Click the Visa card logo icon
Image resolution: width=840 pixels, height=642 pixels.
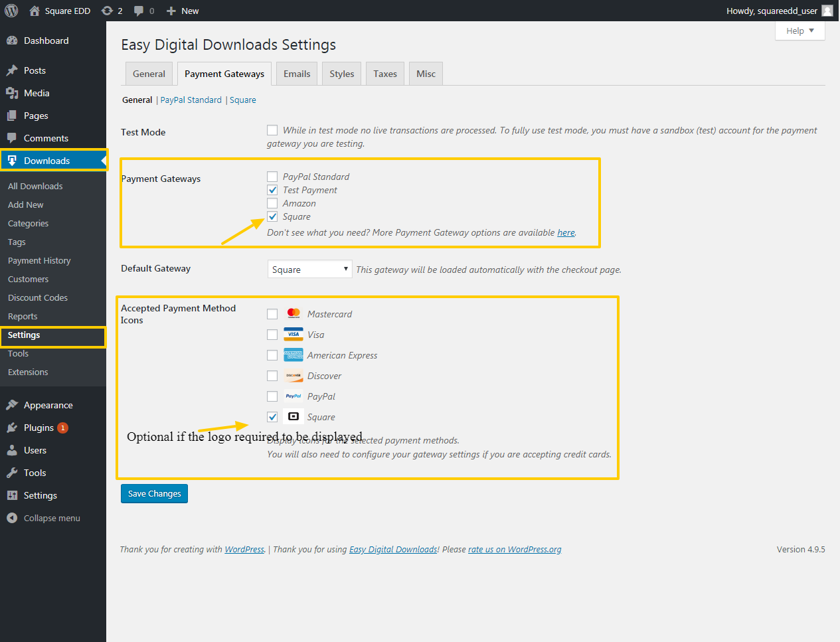[294, 334]
